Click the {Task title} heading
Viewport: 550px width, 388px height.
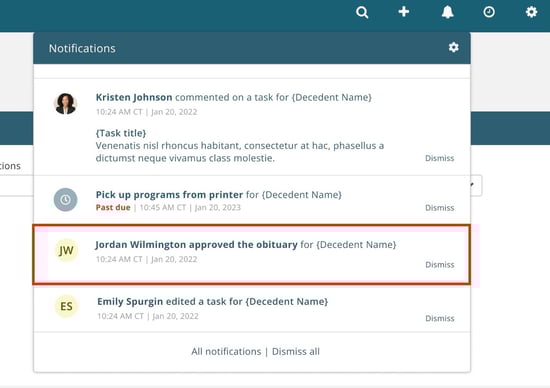pos(121,133)
